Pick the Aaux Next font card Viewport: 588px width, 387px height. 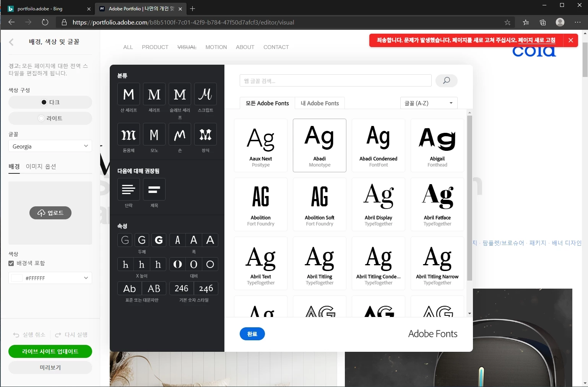pyautogui.click(x=261, y=145)
